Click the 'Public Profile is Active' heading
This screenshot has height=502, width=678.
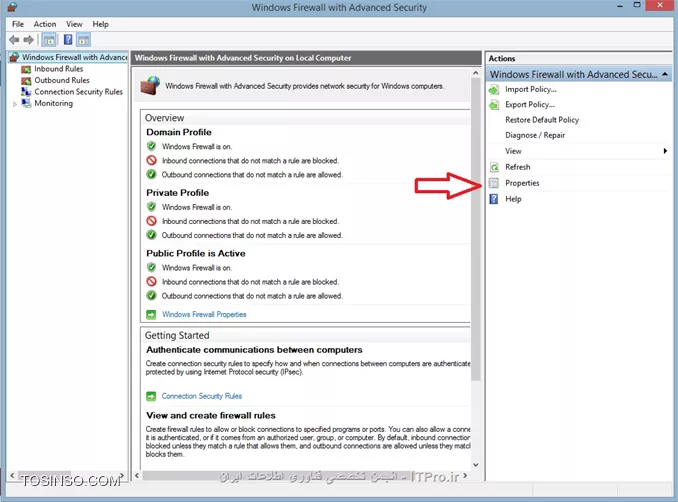pyautogui.click(x=195, y=253)
